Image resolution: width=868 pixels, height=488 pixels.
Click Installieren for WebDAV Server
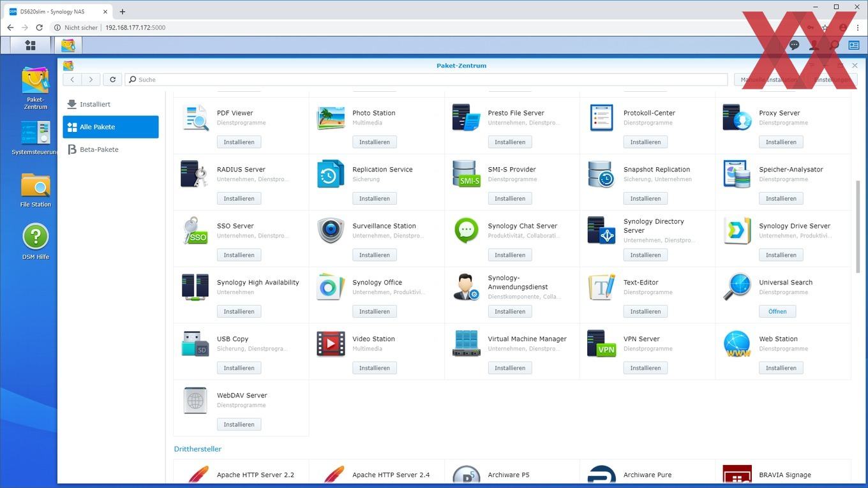[239, 424]
